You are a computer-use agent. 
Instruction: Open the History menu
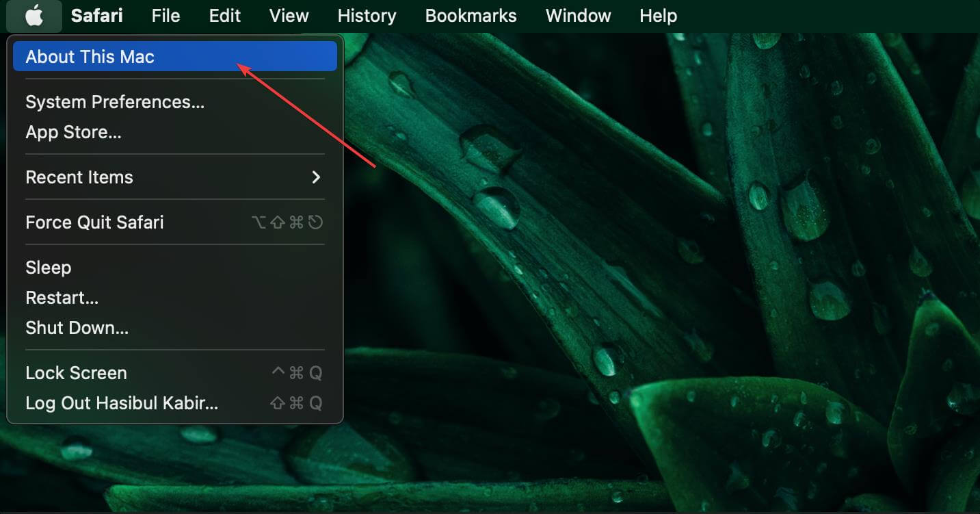tap(367, 16)
